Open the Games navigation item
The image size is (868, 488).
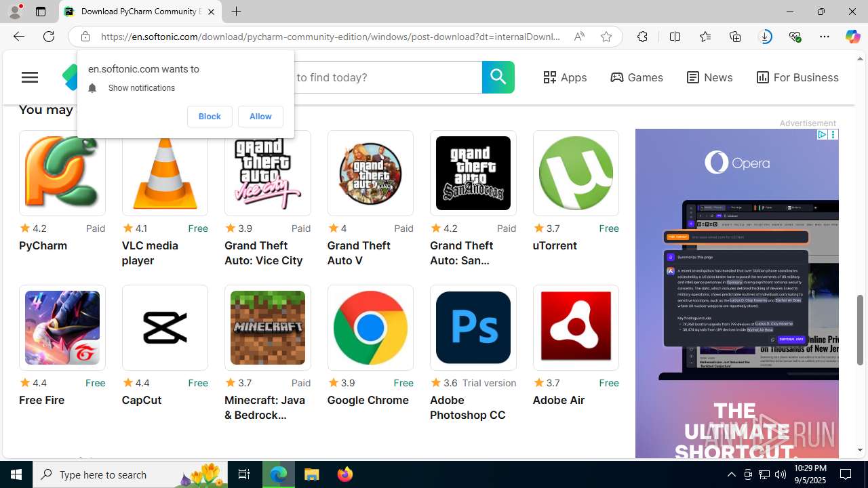[x=636, y=77]
